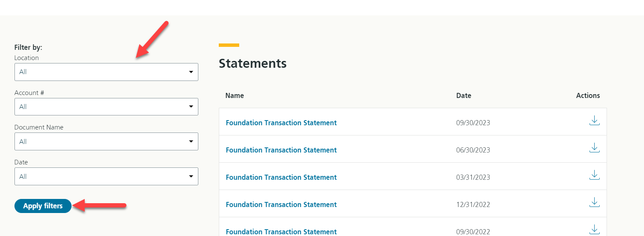Download the 09/30/2022 statement
The width and height of the screenshot is (644, 236).
pos(595,230)
